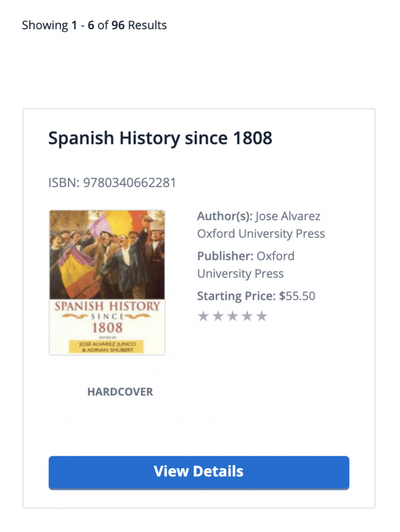Open the Spanish History since 1808 title
This screenshot has height=532, width=400.
(160, 139)
